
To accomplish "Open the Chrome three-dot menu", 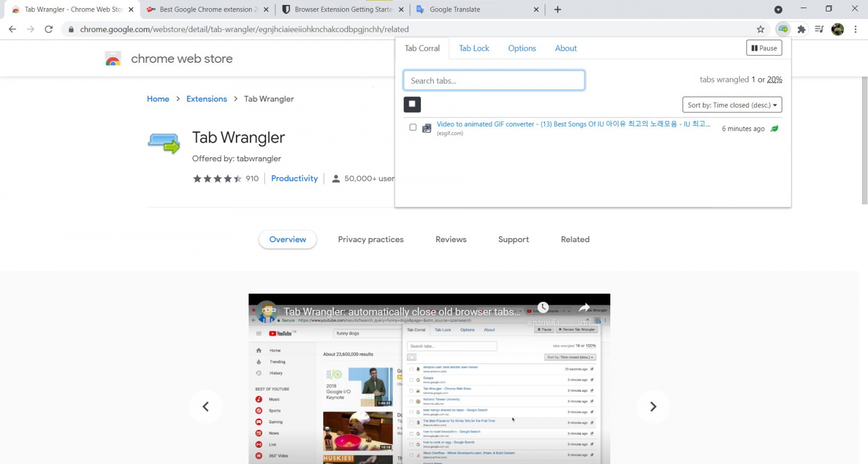I will 856,29.
